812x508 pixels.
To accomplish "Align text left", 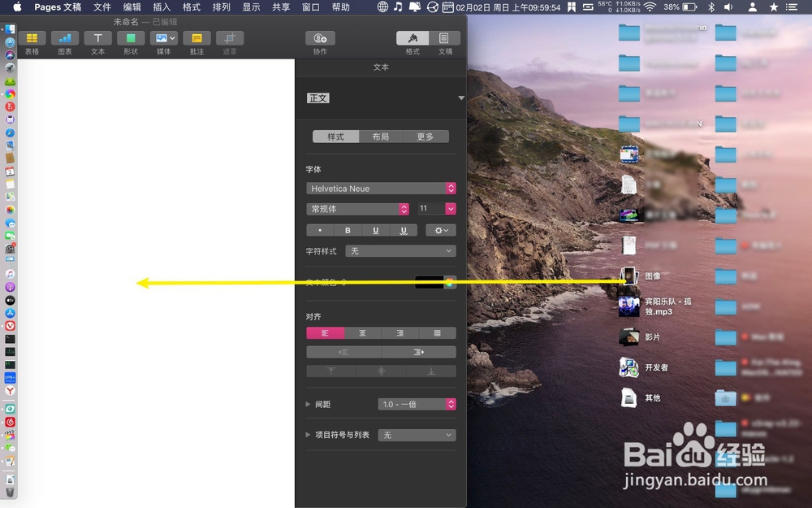I will point(326,332).
